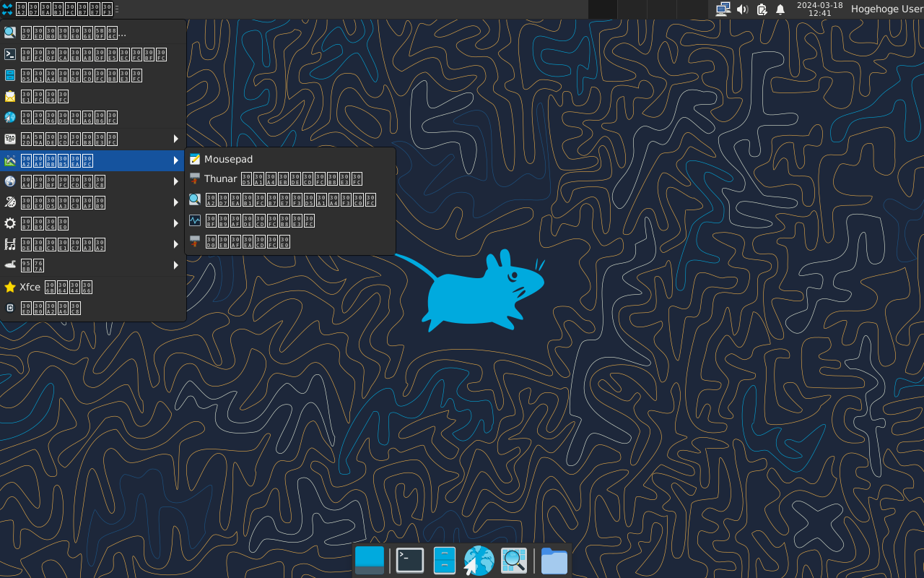Open the file manager entry with cabinet icon
The height and width of the screenshot is (578, 924).
pos(93,75)
